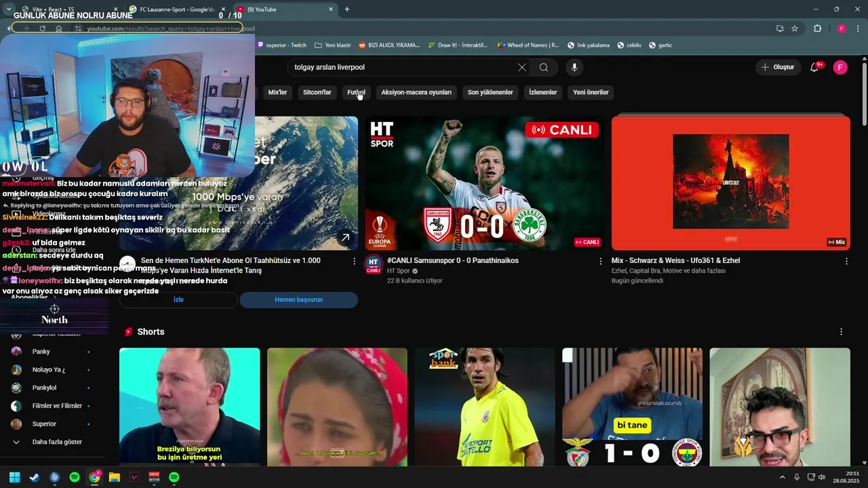The width and height of the screenshot is (868, 488).
Task: Open the Schwarz & Weiss mix thumbnail
Action: pyautogui.click(x=730, y=183)
